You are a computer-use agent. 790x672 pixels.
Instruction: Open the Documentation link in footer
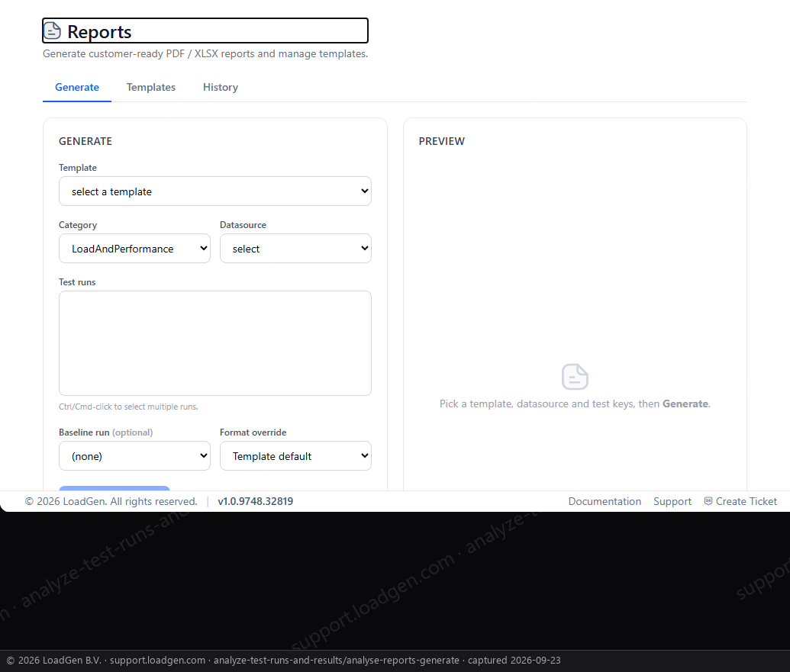605,501
